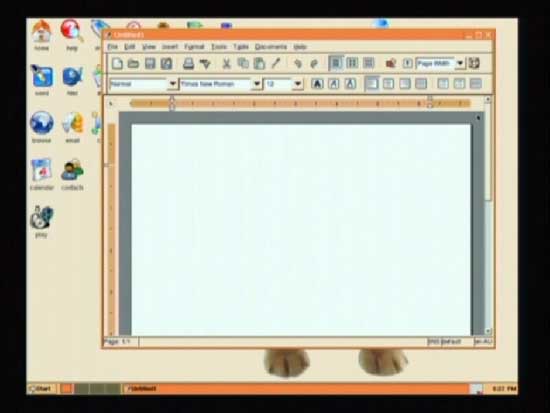Viewport: 550px width, 413px height.
Task: Click inside the Times New Roman font field
Action: pos(215,84)
